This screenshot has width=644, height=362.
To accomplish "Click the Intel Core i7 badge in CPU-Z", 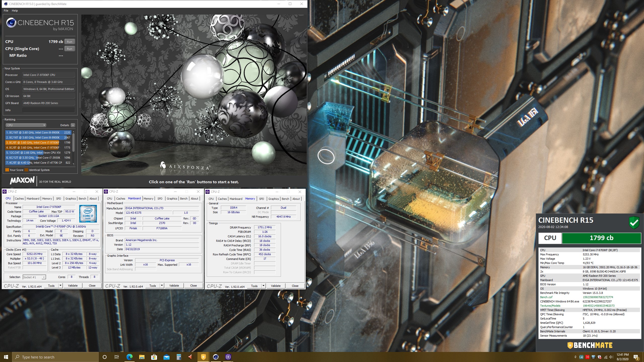I will pyautogui.click(x=88, y=214).
